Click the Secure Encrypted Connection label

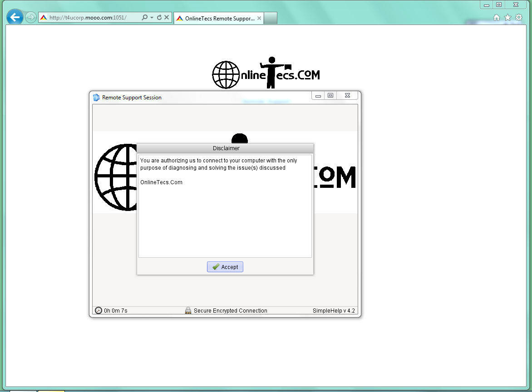click(231, 311)
